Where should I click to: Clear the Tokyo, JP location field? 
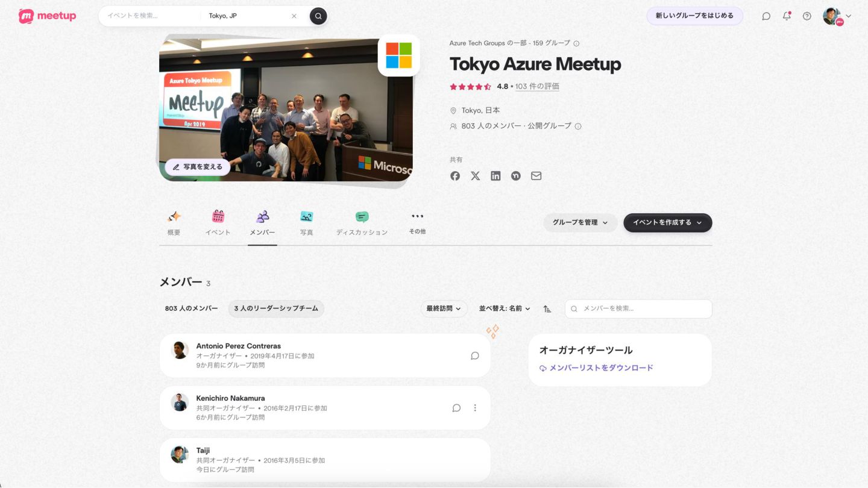click(294, 16)
